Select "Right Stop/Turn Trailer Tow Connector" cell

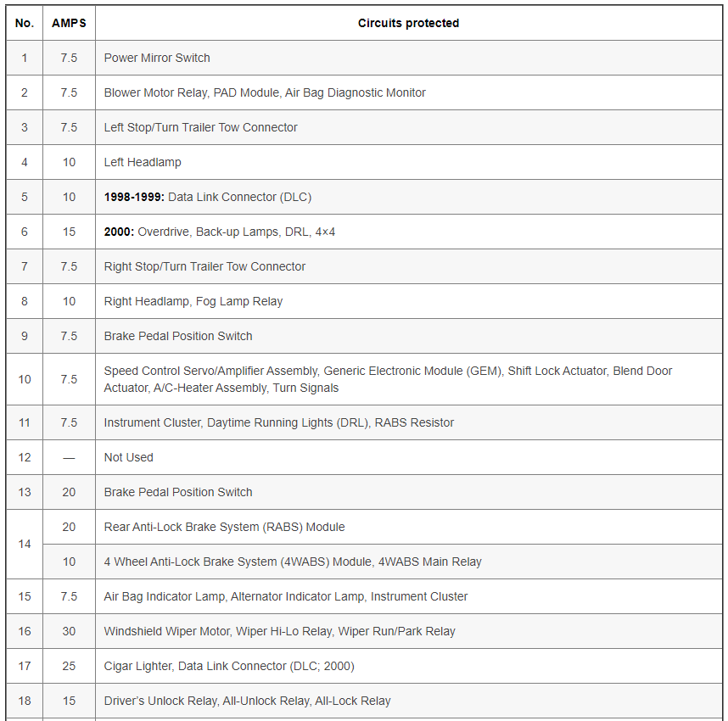(x=204, y=266)
